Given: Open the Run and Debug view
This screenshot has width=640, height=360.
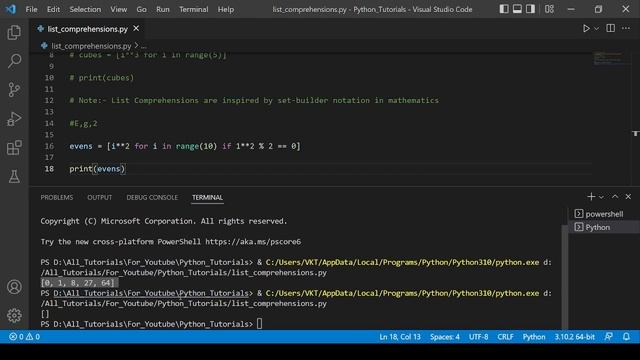Looking at the screenshot, I should tap(14, 119).
